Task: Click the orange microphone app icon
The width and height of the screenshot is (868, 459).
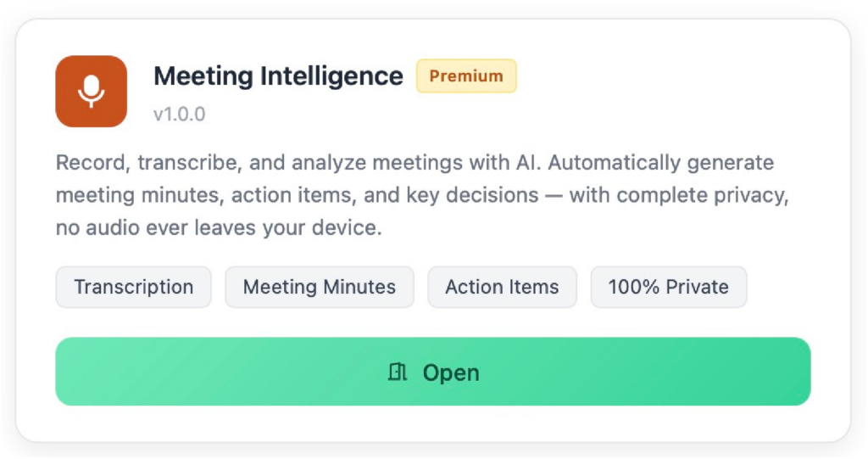Action: (92, 92)
